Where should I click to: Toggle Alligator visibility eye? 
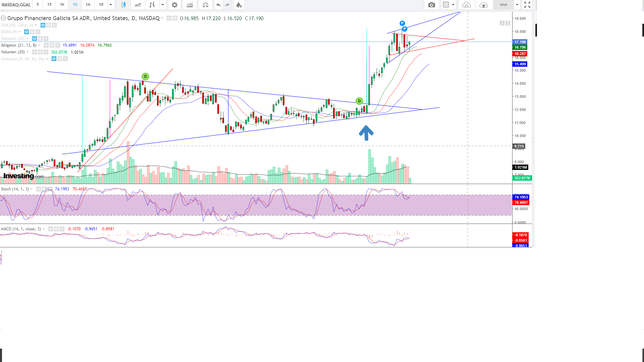coord(46,45)
